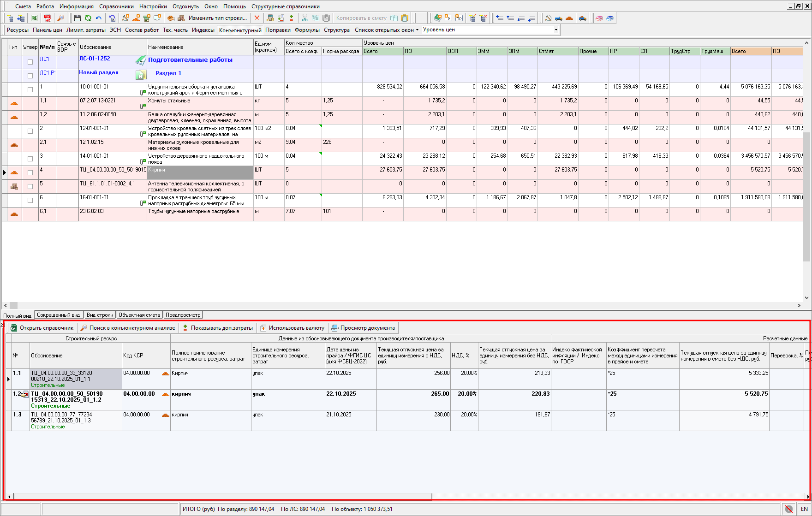Click Поиск в конъюнктурном анализе button
The width and height of the screenshot is (812, 516).
pos(127,328)
